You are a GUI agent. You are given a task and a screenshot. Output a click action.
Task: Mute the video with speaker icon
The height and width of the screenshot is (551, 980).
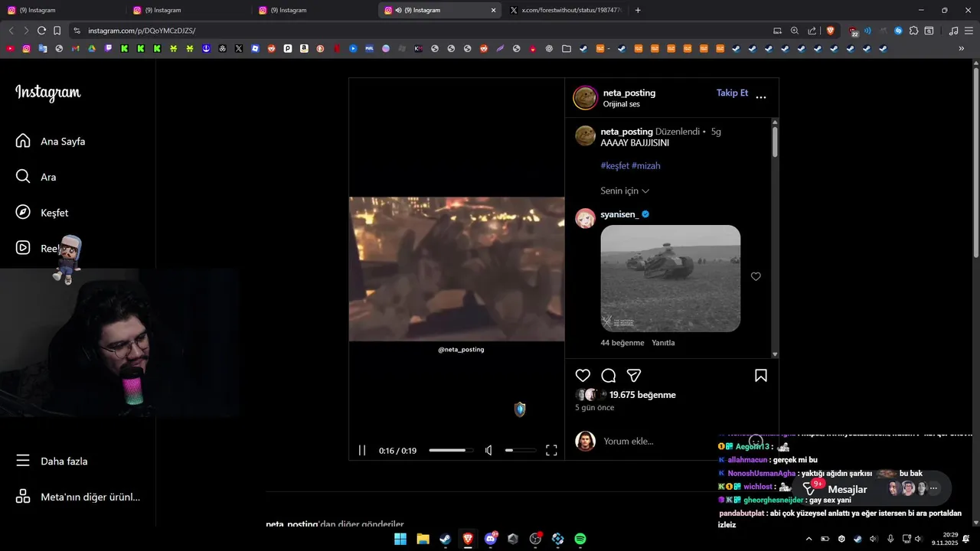(x=488, y=450)
